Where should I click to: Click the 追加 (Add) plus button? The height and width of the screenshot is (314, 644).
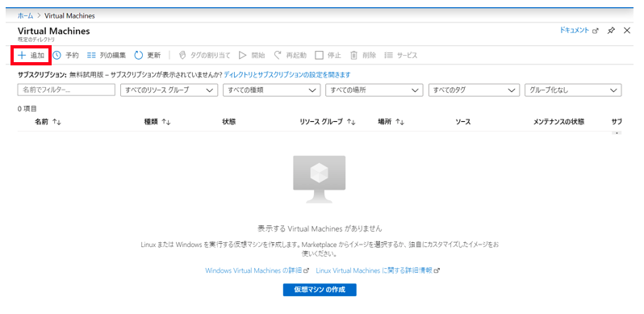[31, 56]
